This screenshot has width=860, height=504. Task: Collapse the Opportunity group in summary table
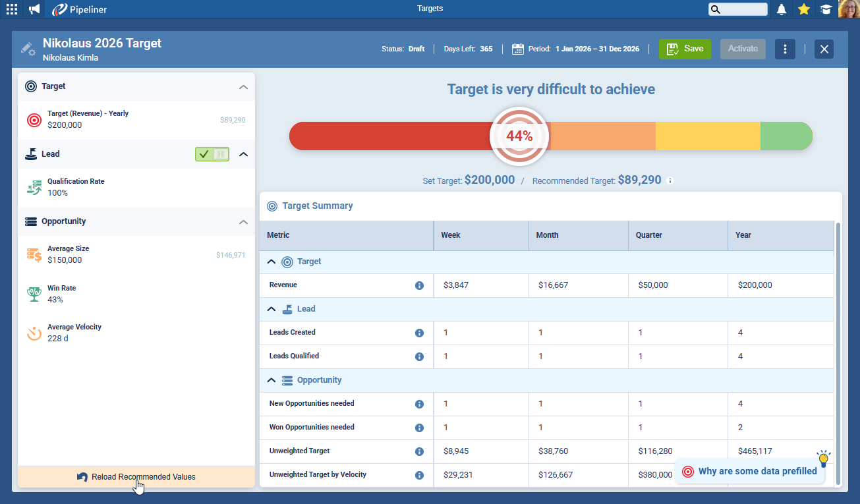point(271,380)
